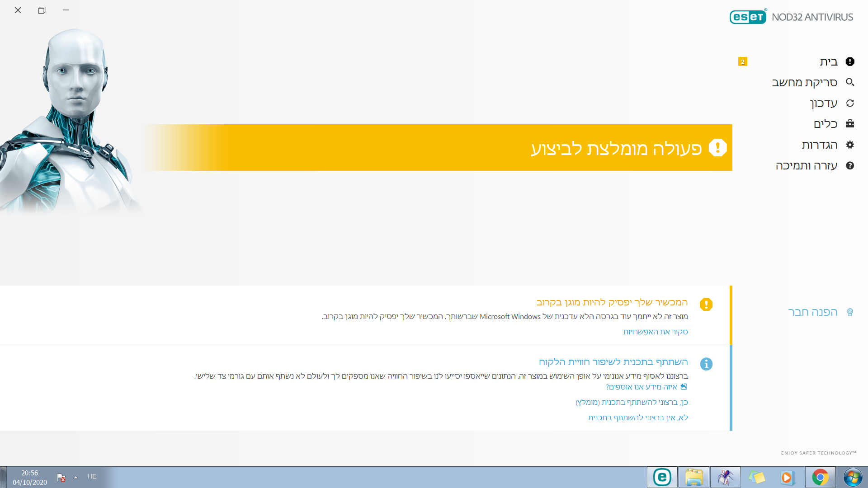The image size is (868, 488).
Task: Click the notification badge showing 2
Action: 742,62
